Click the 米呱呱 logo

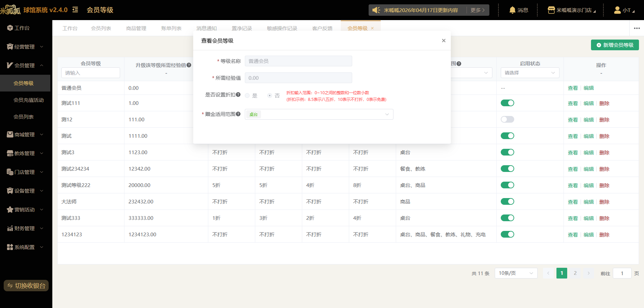pos(10,10)
